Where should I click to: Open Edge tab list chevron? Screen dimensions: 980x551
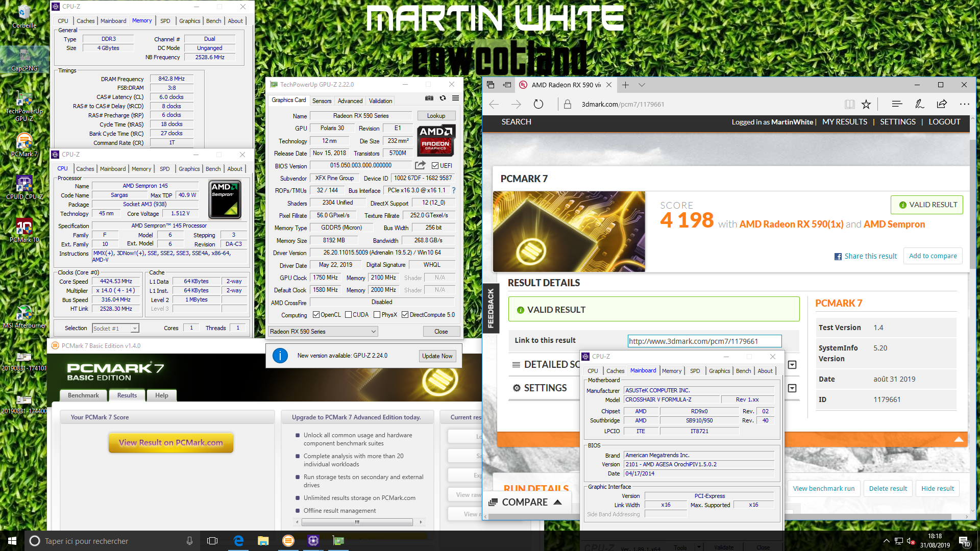click(x=642, y=85)
